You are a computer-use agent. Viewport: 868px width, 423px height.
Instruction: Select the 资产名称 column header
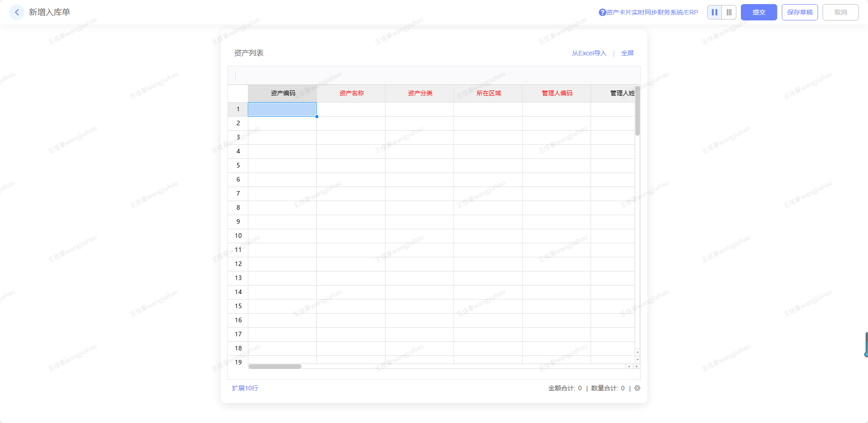pyautogui.click(x=351, y=93)
